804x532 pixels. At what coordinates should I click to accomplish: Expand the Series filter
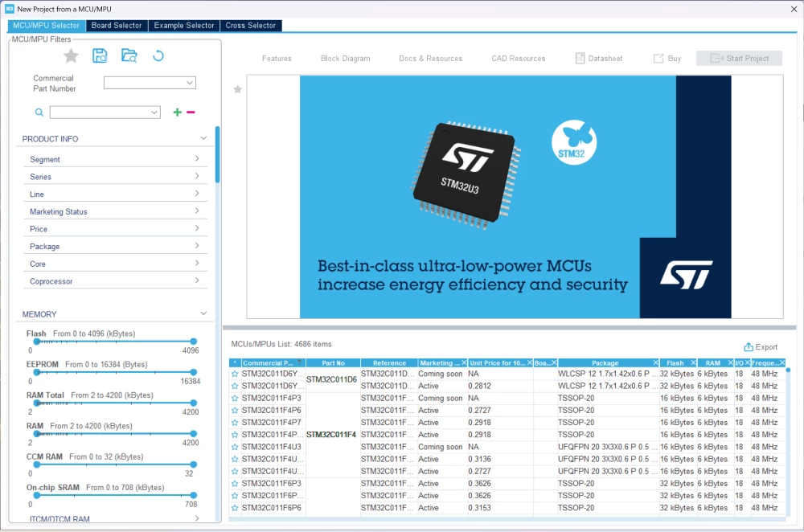[115, 176]
